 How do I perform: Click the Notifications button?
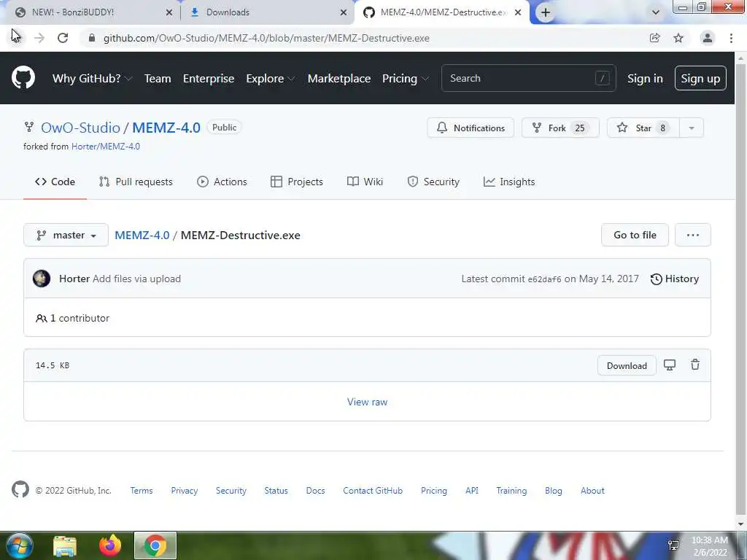[471, 128]
